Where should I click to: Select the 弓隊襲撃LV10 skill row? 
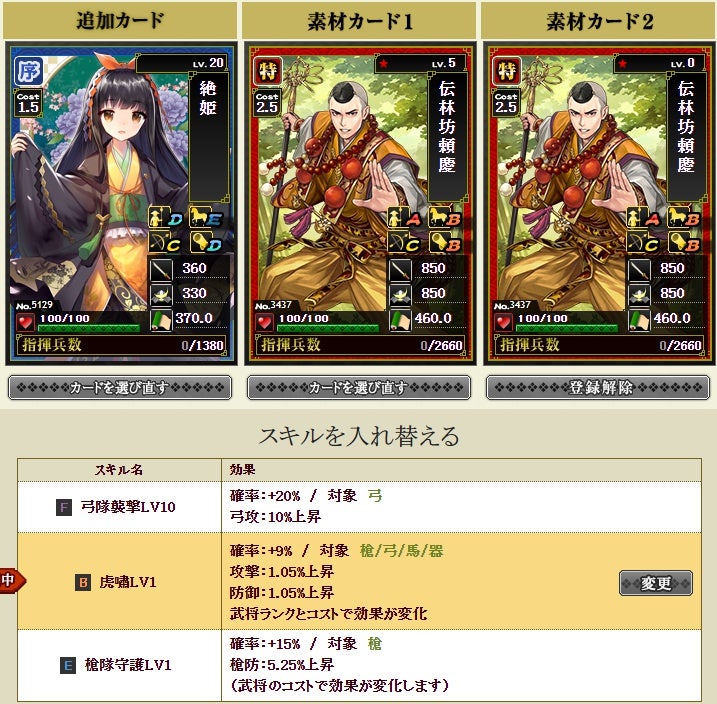pos(359,507)
